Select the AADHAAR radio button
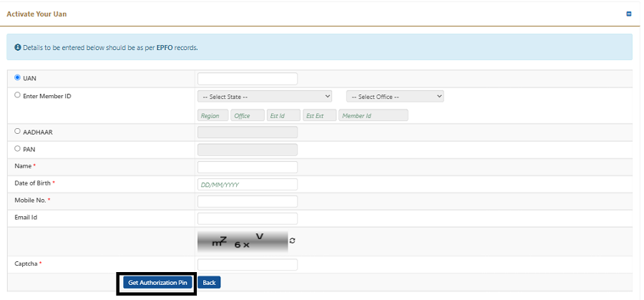Image resolution: width=644 pixels, height=300 pixels. click(x=17, y=132)
